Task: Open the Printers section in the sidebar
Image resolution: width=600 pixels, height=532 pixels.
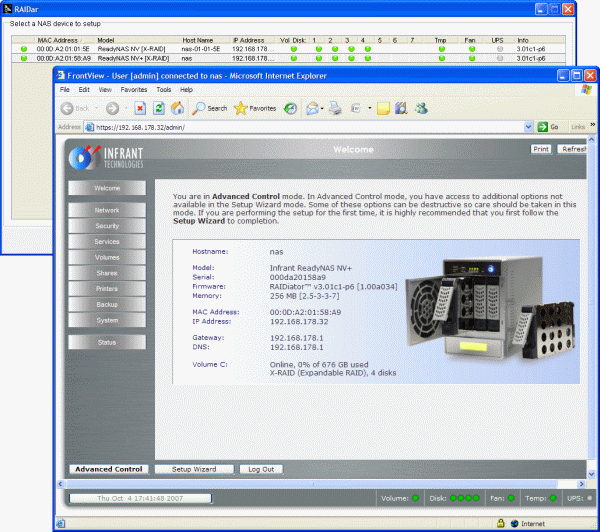Action: [x=107, y=289]
